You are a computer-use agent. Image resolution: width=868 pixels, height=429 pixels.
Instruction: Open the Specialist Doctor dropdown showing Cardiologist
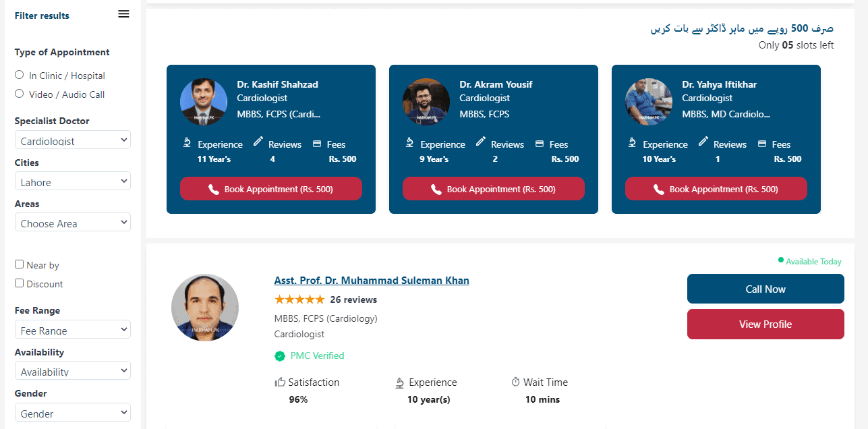(x=73, y=140)
